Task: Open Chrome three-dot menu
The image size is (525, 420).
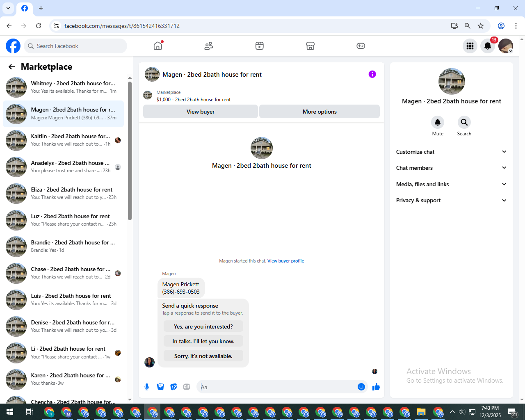Action: (516, 26)
